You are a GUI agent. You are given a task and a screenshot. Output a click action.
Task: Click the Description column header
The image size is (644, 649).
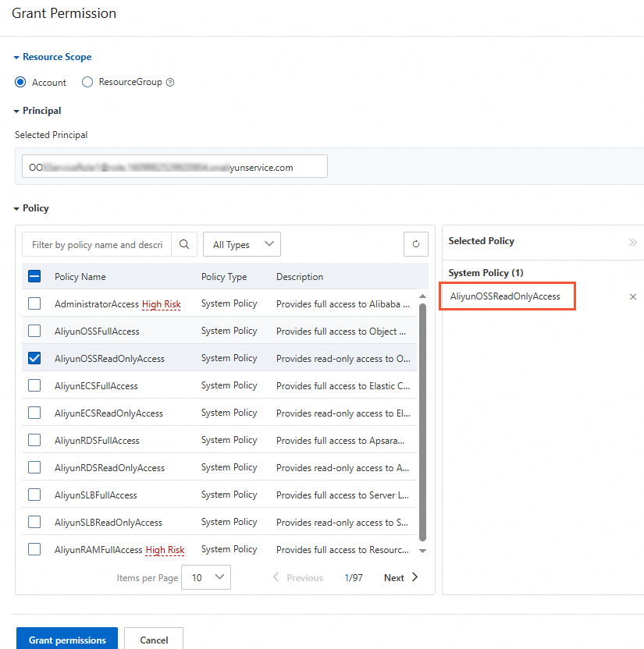tap(300, 277)
